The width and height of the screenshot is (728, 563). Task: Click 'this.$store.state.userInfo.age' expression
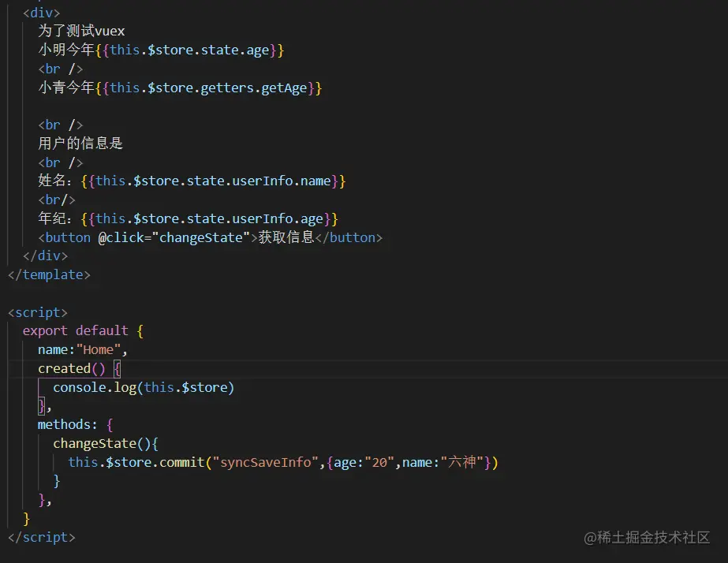[x=209, y=218]
